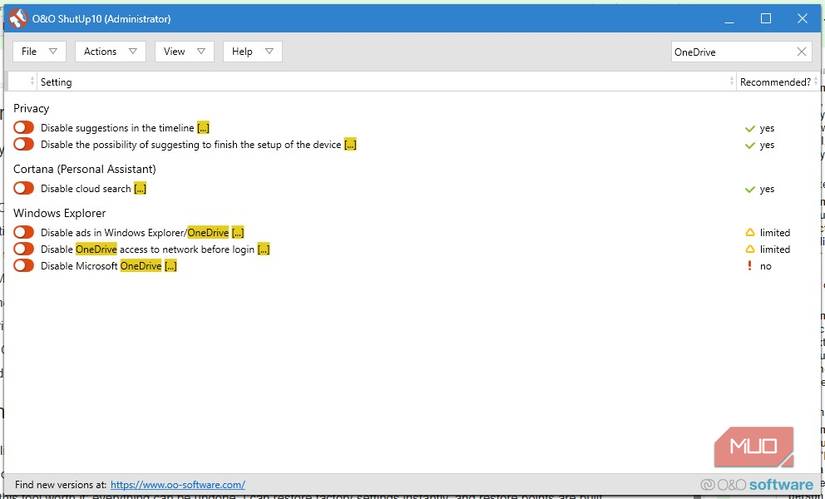Open the Actions menu
The height and width of the screenshot is (499, 825).
coord(110,52)
